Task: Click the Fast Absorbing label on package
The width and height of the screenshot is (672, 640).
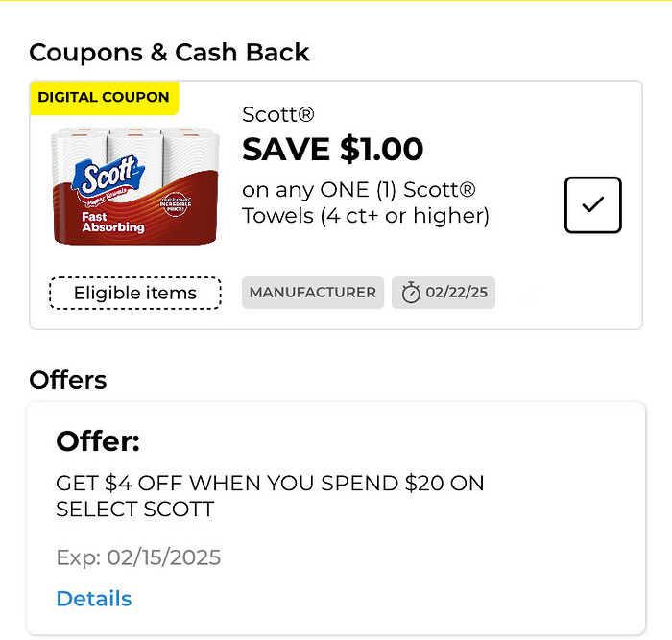Action: tap(113, 223)
